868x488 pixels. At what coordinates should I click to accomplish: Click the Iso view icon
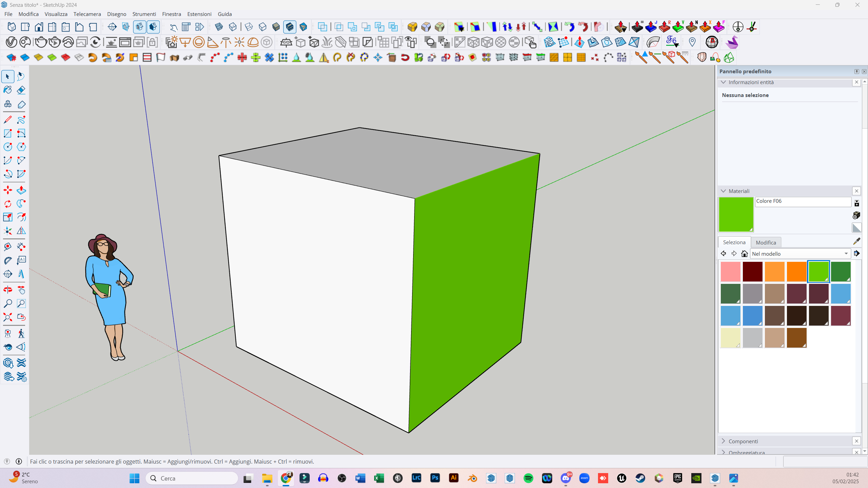12,27
